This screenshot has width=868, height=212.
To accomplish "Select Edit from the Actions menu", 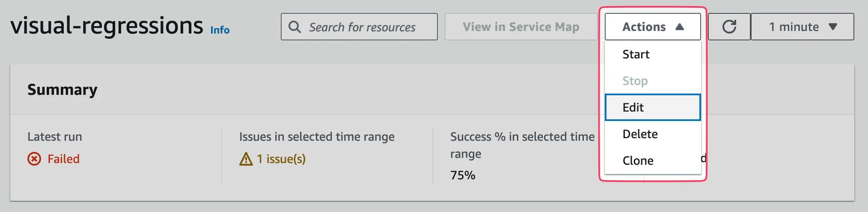I will (633, 107).
